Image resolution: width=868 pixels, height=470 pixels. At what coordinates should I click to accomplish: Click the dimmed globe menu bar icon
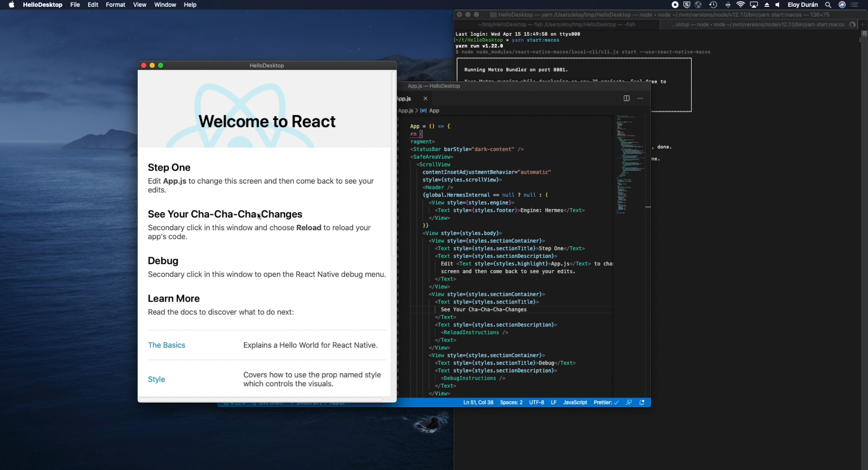698,5
